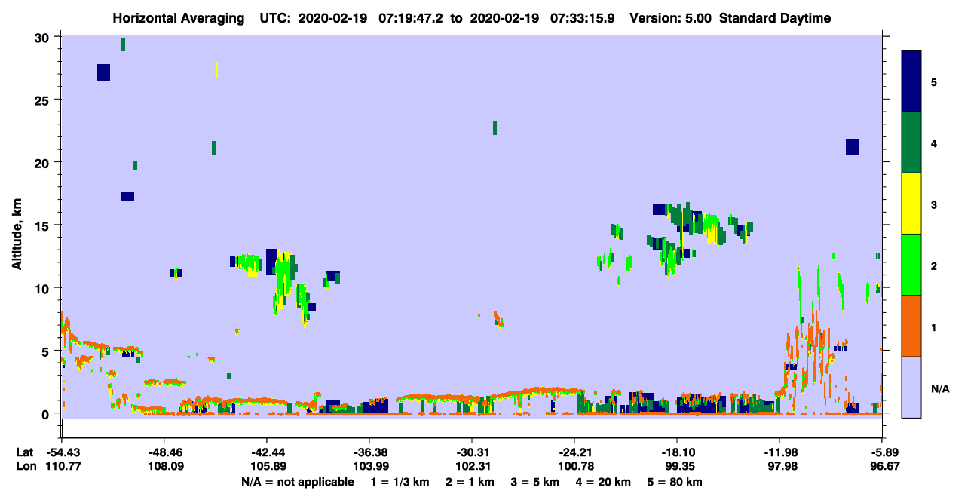Screen dimensions: 980x503
Task: Click the dark blue colorbar segment labeled 5
Action: (x=912, y=81)
